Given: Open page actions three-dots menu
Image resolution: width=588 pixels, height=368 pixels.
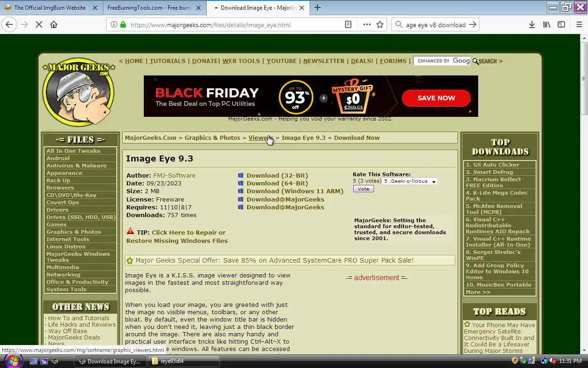Looking at the screenshot, I should tap(367, 25).
